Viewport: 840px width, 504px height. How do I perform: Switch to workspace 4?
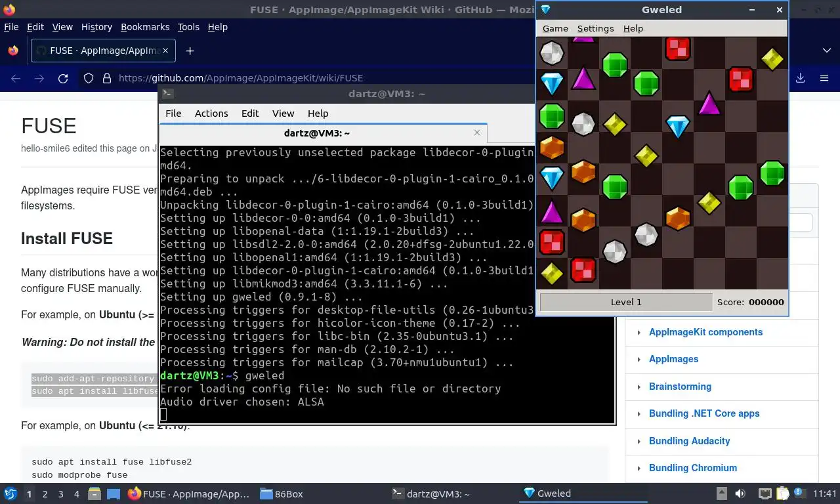77,494
